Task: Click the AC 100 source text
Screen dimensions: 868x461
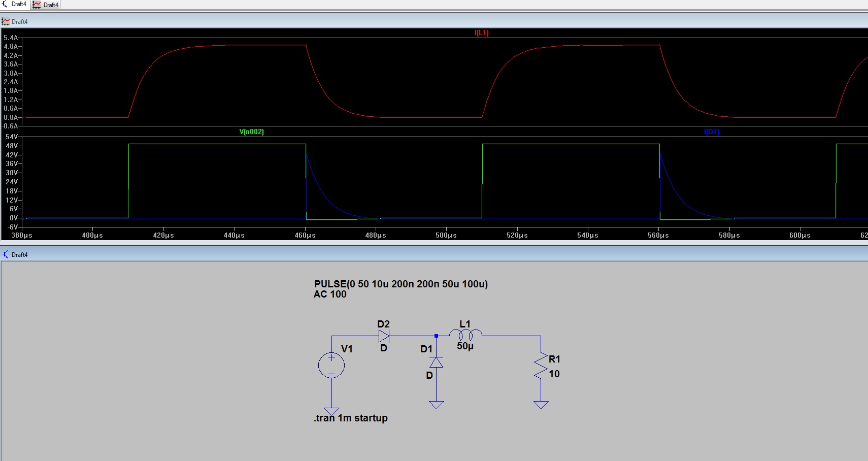Action: 330,294
